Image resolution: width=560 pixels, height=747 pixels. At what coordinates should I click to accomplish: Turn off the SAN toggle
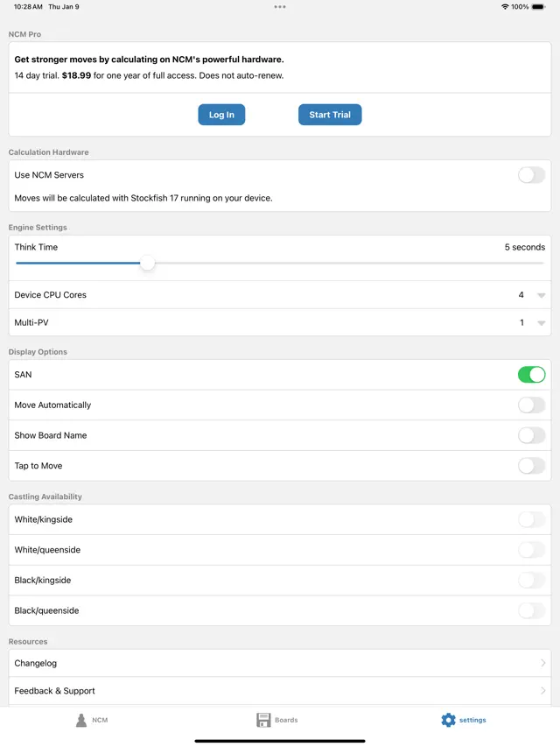point(531,375)
